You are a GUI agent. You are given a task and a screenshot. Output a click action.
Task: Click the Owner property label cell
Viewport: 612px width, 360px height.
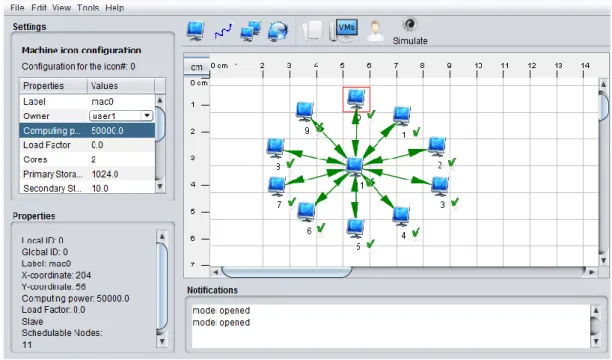coord(54,116)
